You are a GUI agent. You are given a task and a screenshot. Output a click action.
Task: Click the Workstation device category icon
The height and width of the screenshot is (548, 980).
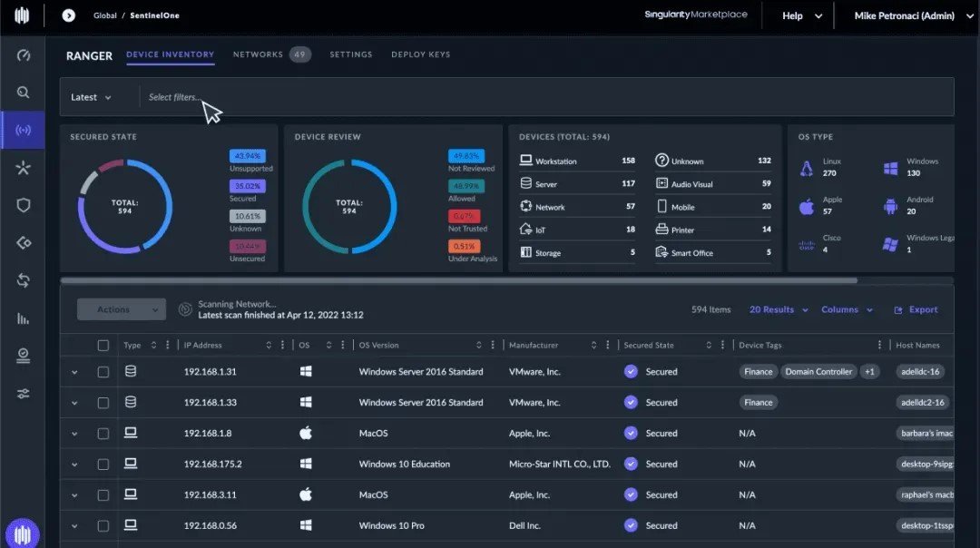(525, 161)
